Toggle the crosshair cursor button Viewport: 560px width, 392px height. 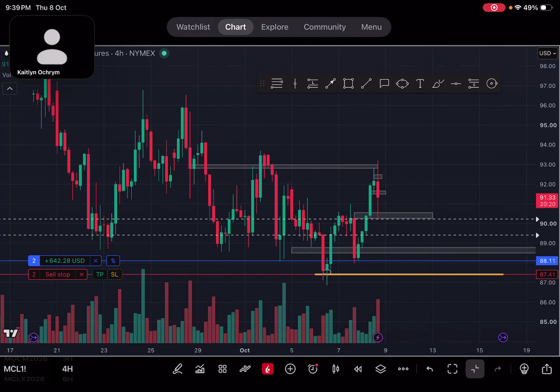475,369
